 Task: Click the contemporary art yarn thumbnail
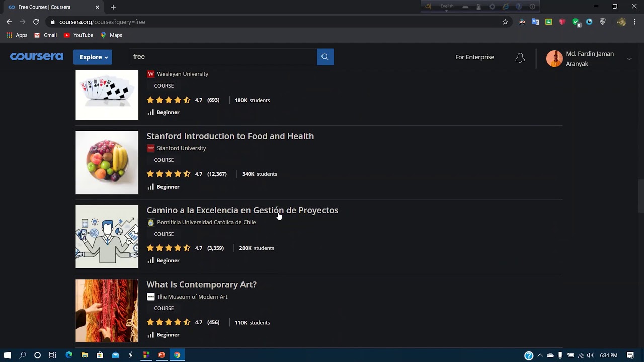(107, 311)
